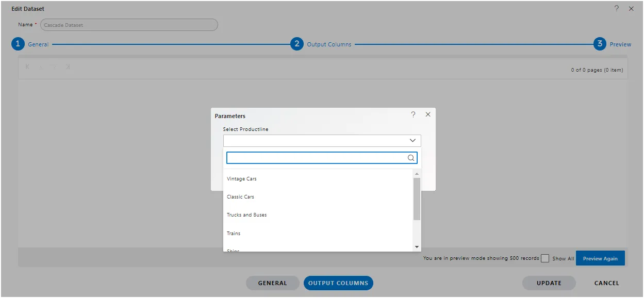Image resolution: width=644 pixels, height=298 pixels.
Task: Expand the Select Productline dropdown arrow
Action: pyautogui.click(x=412, y=140)
